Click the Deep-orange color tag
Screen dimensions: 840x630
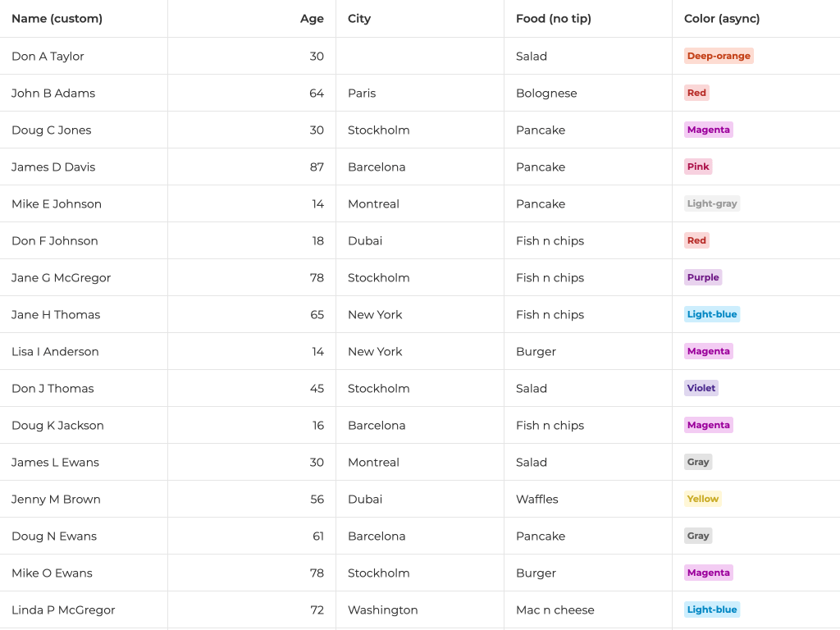pyautogui.click(x=719, y=56)
